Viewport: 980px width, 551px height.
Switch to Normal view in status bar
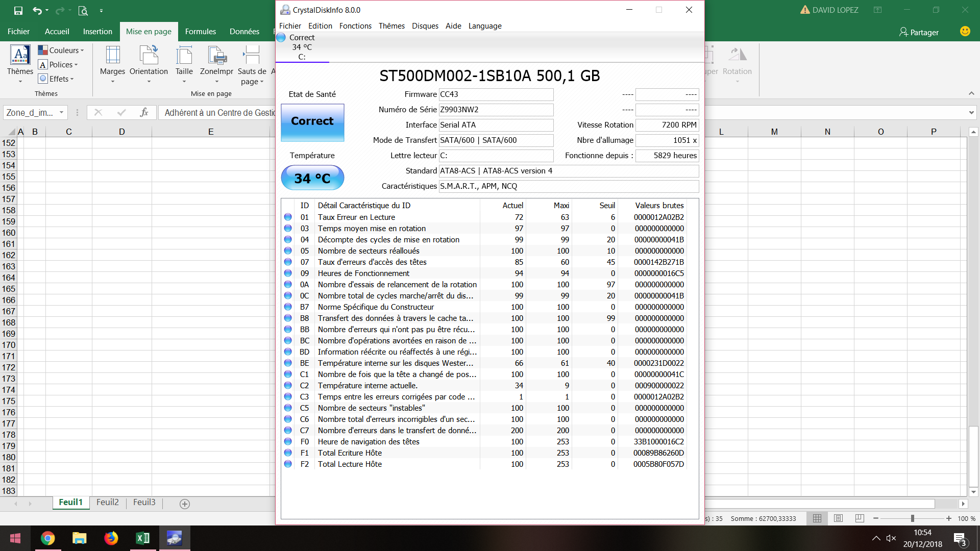(817, 518)
